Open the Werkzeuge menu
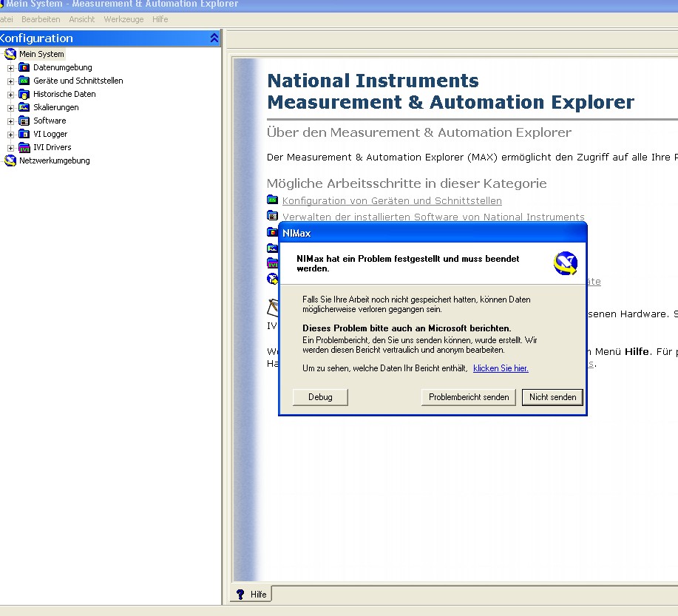The image size is (678, 616). point(123,19)
